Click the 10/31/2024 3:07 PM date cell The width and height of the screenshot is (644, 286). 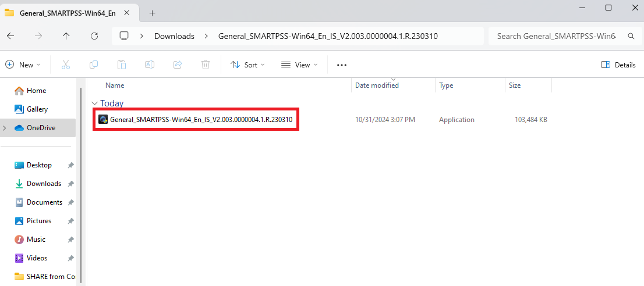click(x=385, y=120)
